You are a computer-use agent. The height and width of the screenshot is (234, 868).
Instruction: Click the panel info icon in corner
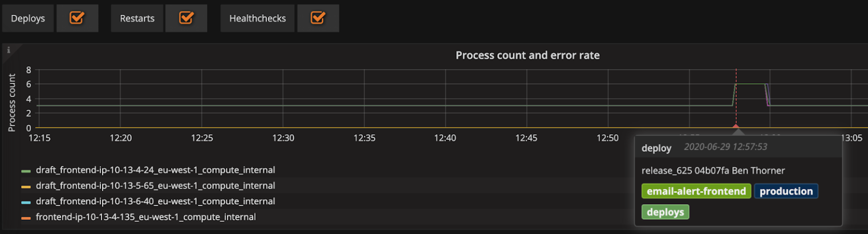click(8, 50)
